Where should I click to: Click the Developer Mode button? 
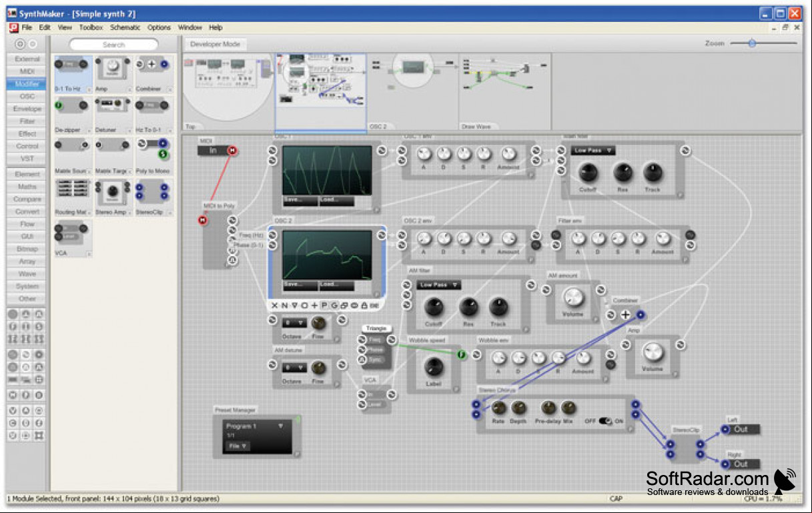pyautogui.click(x=216, y=44)
